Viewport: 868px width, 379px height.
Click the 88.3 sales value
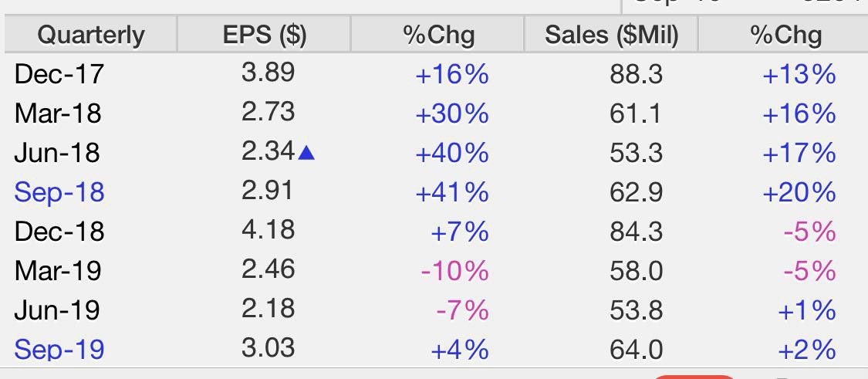(x=636, y=74)
